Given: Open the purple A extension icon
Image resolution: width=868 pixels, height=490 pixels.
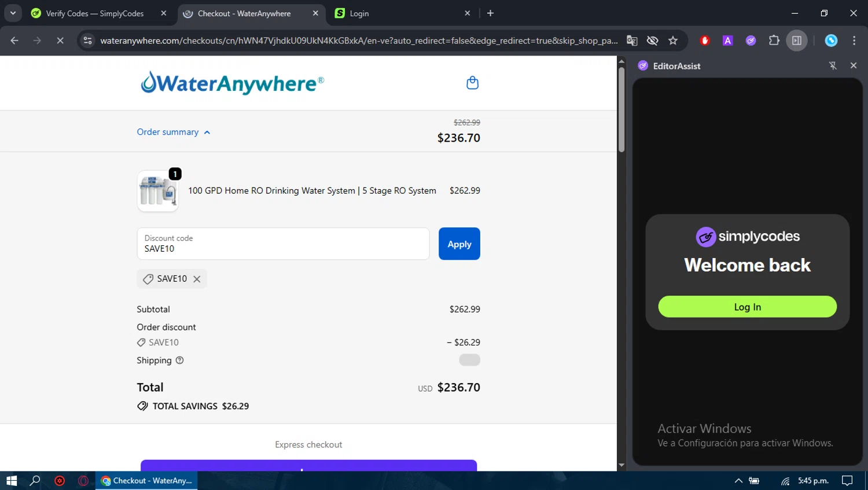Looking at the screenshot, I should click(728, 40).
